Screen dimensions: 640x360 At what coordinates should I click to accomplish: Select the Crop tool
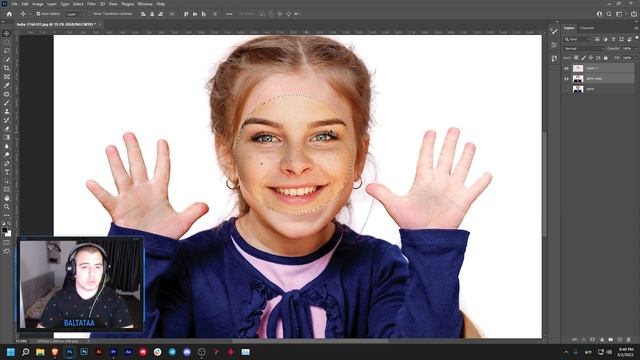point(7,68)
